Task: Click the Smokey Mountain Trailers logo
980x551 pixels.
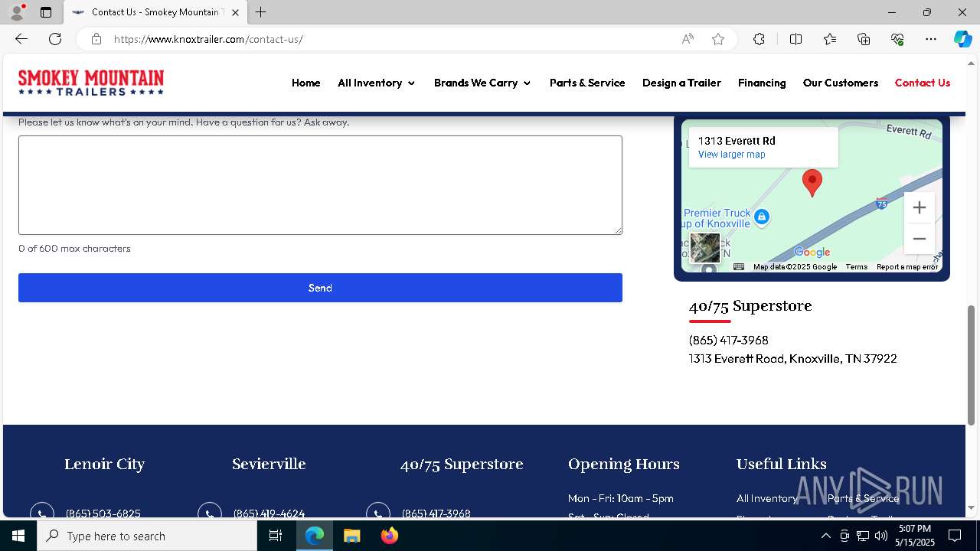Action: pyautogui.click(x=91, y=83)
